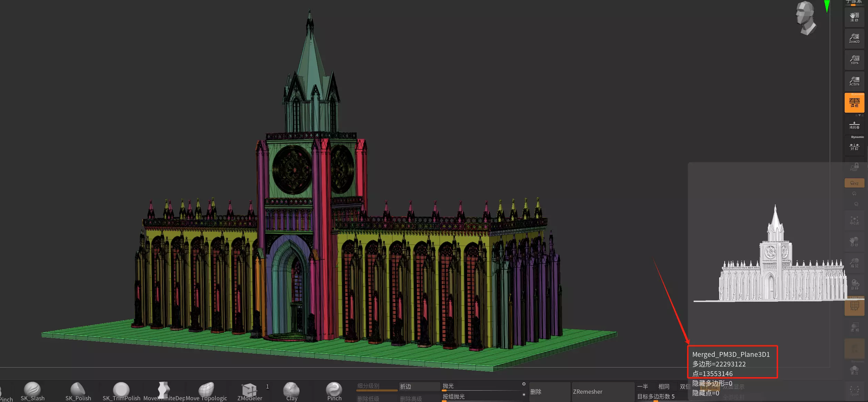Click the polygon count 多边形=22293122 text
Screen dimensions: 868x402
(x=719, y=364)
